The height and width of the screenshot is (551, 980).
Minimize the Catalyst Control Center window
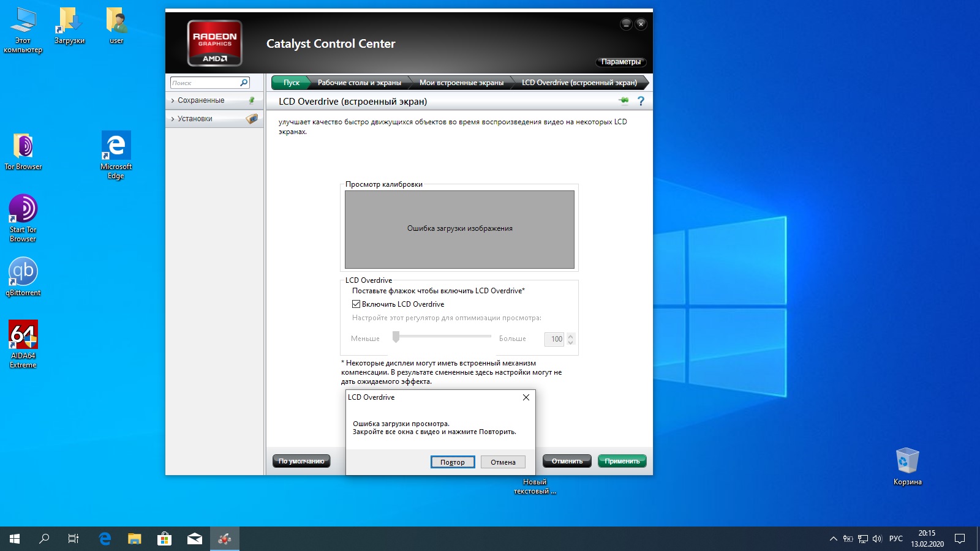(x=626, y=24)
